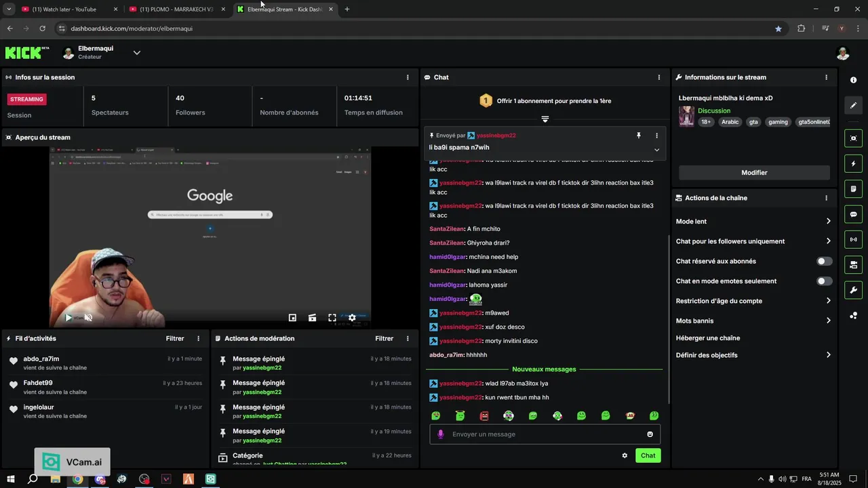Open the lightning bolt sidebar icon
This screenshot has height=488, width=868.
point(853,163)
